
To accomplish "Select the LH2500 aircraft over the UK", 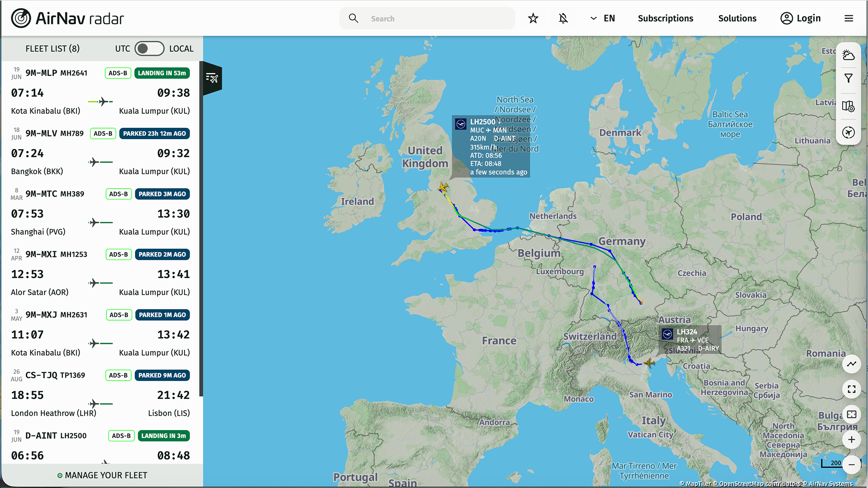I will click(443, 187).
